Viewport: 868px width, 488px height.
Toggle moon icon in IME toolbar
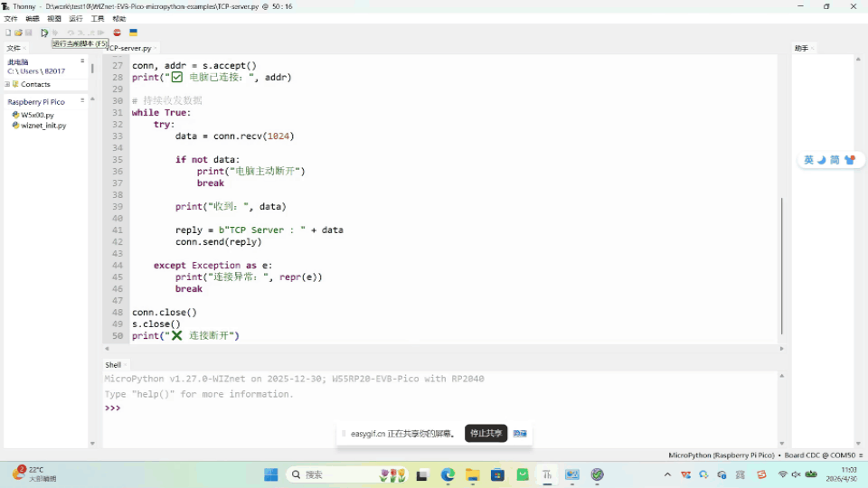point(822,160)
